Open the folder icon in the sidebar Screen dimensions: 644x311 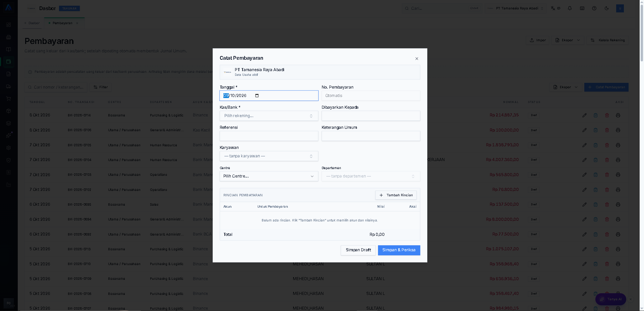9,185
